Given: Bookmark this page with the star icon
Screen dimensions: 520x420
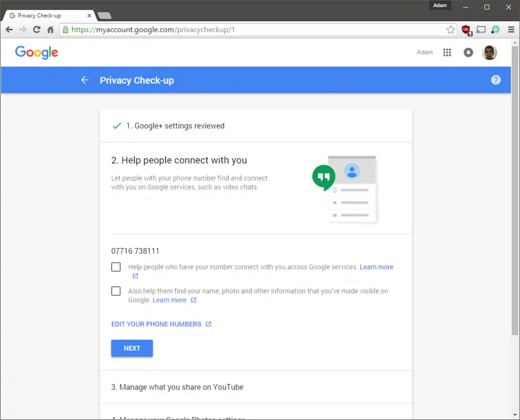Looking at the screenshot, I should click(450, 29).
